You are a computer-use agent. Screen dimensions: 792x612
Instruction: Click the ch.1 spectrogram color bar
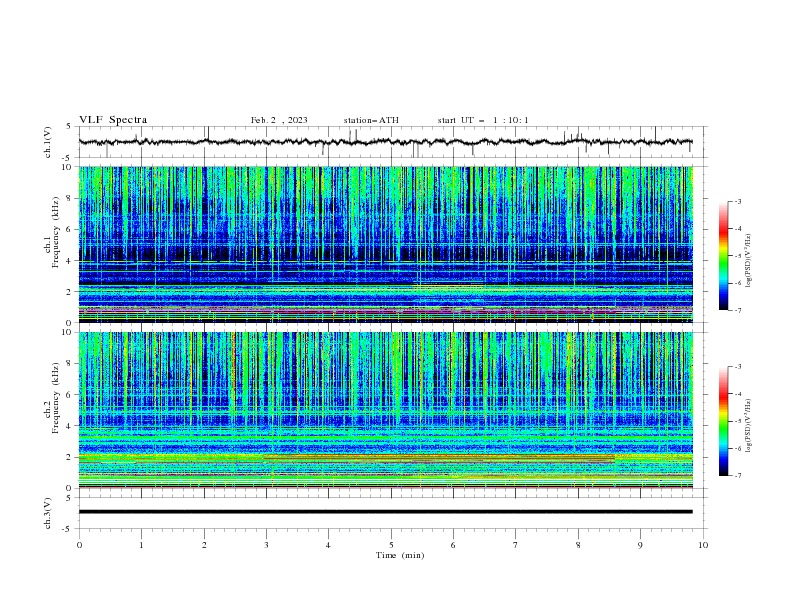coord(723,256)
